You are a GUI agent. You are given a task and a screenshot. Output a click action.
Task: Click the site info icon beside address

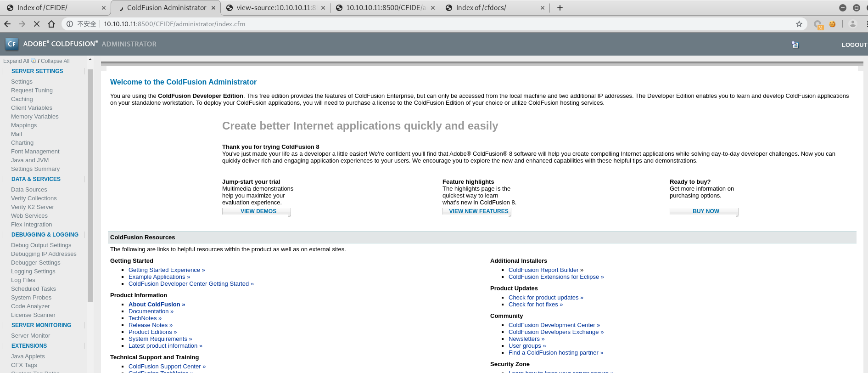coord(70,24)
